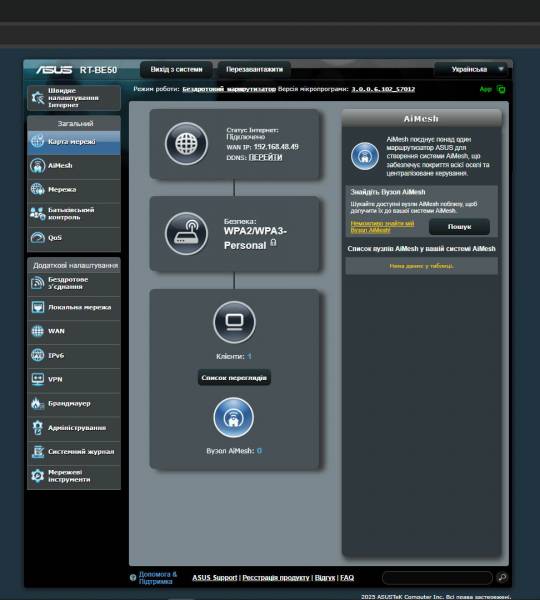This screenshot has width=540, height=600.
Task: Open Брандмауер menu entry
Action: click(x=74, y=403)
